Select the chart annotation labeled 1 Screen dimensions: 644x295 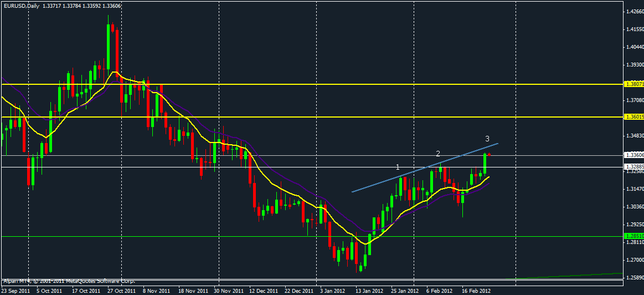pyautogui.click(x=397, y=167)
